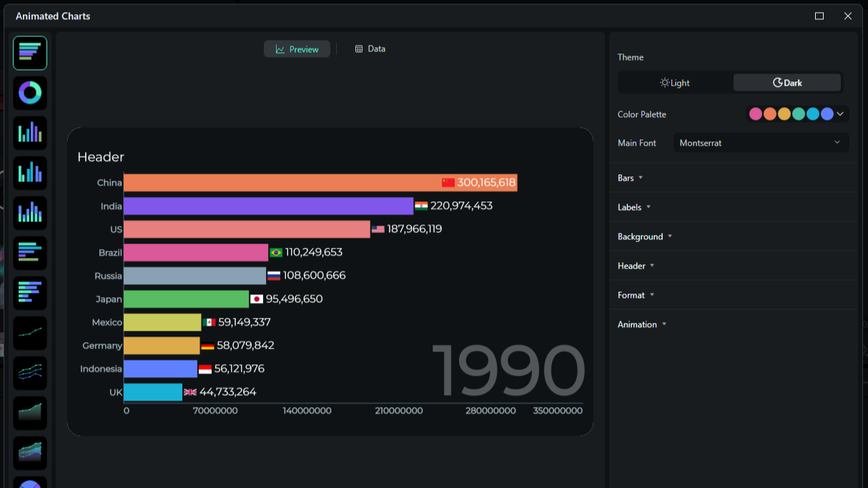868x488 pixels.
Task: Pick the single area chart template
Action: [x=30, y=413]
